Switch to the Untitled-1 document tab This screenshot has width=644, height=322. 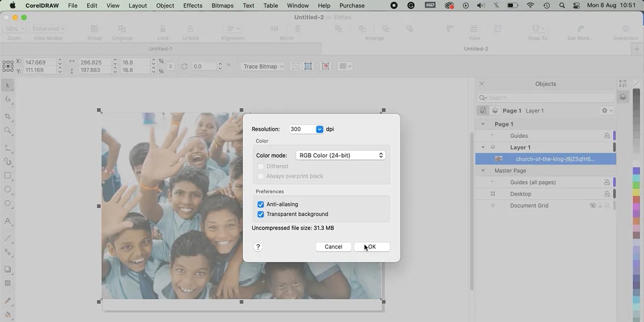pos(160,48)
